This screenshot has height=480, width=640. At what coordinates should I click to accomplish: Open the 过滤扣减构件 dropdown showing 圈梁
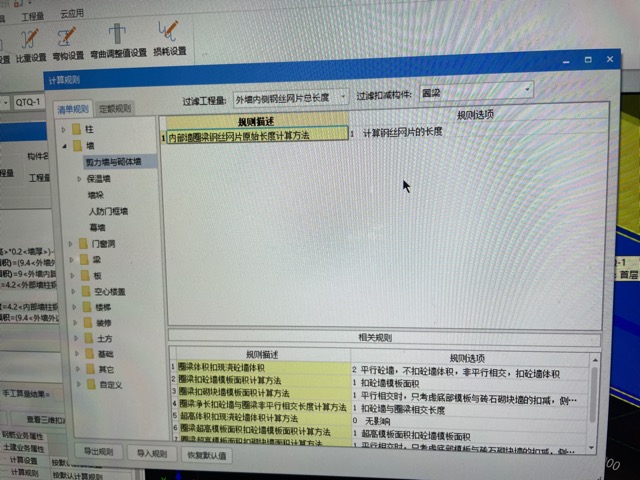pyautogui.click(x=527, y=89)
